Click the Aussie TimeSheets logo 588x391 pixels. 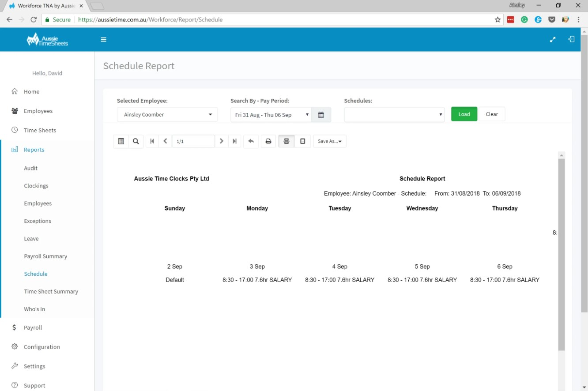tap(48, 39)
